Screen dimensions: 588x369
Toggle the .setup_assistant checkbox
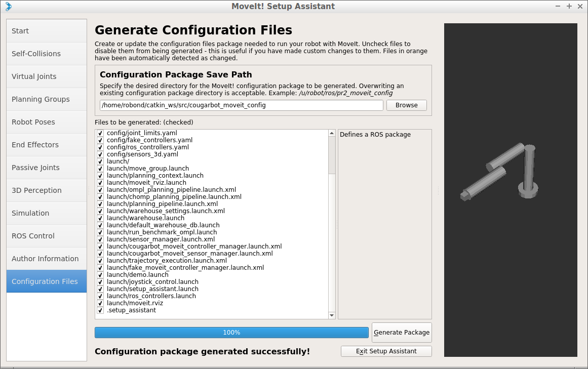click(100, 310)
